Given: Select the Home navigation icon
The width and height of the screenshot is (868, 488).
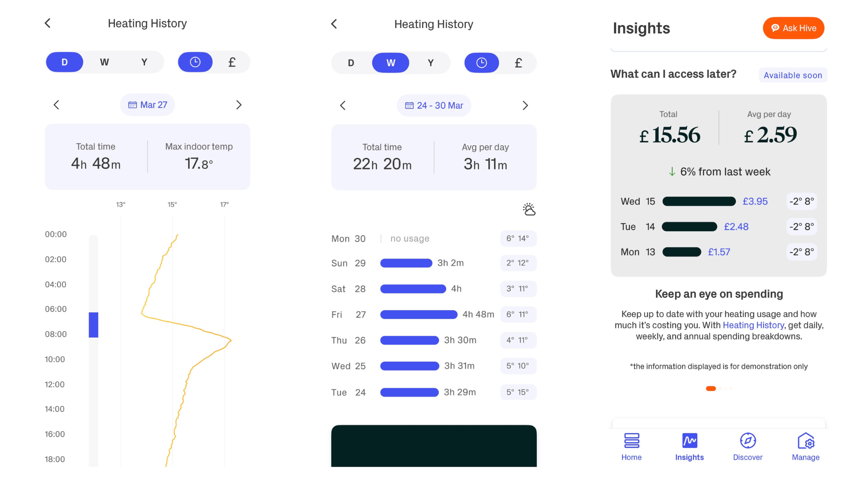Looking at the screenshot, I should coord(631,441).
